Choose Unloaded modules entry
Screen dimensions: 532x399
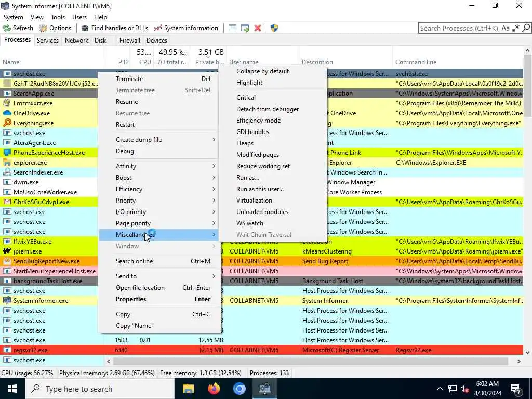point(273,212)
